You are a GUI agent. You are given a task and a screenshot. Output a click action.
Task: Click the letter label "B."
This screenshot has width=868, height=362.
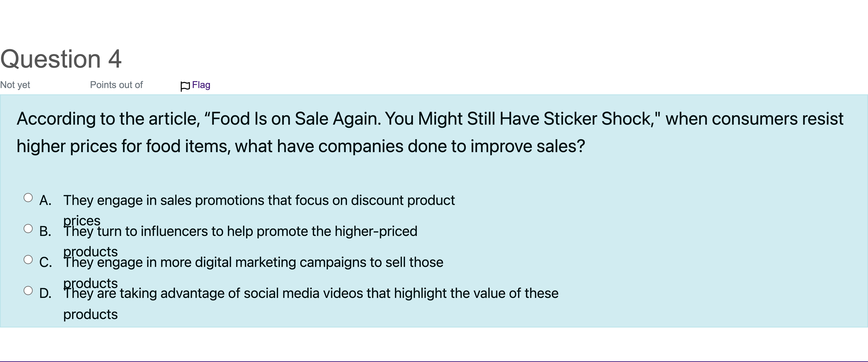46,231
